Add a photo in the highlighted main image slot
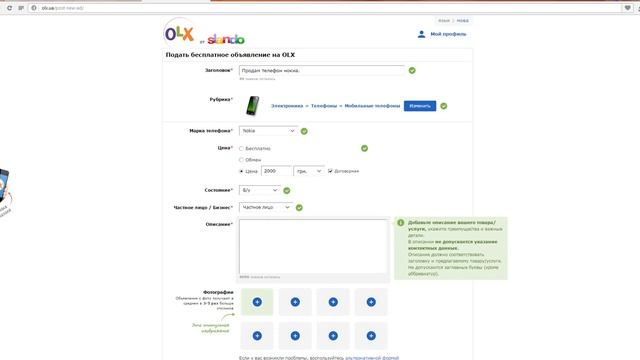Image resolution: width=640 pixels, height=360 pixels. (x=257, y=302)
